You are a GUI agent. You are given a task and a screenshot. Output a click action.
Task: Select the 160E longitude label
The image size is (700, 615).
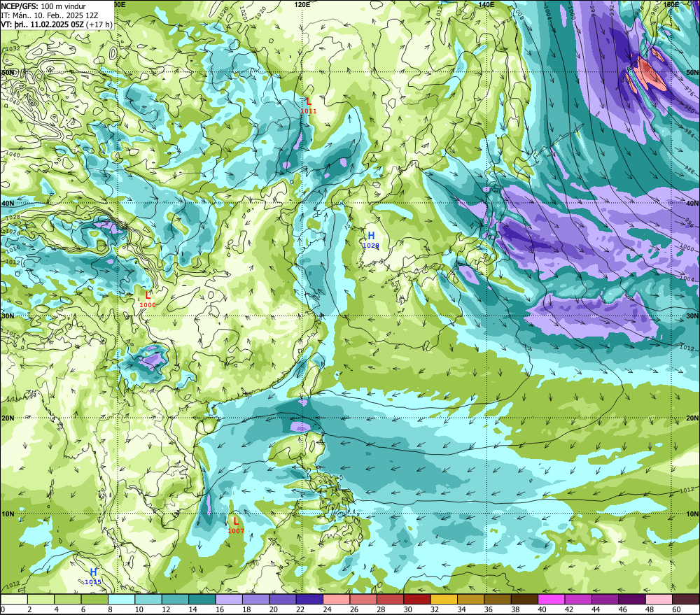[x=671, y=4]
